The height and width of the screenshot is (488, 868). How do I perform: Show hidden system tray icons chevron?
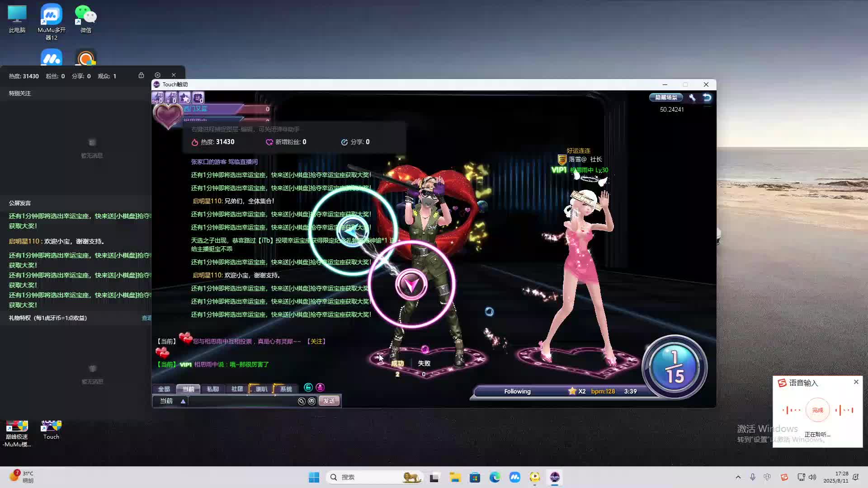[738, 477]
